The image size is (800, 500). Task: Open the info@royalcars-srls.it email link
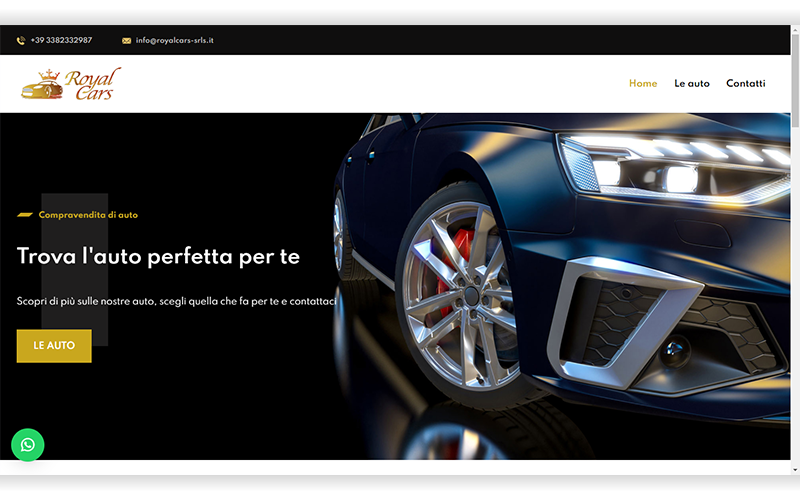(174, 40)
